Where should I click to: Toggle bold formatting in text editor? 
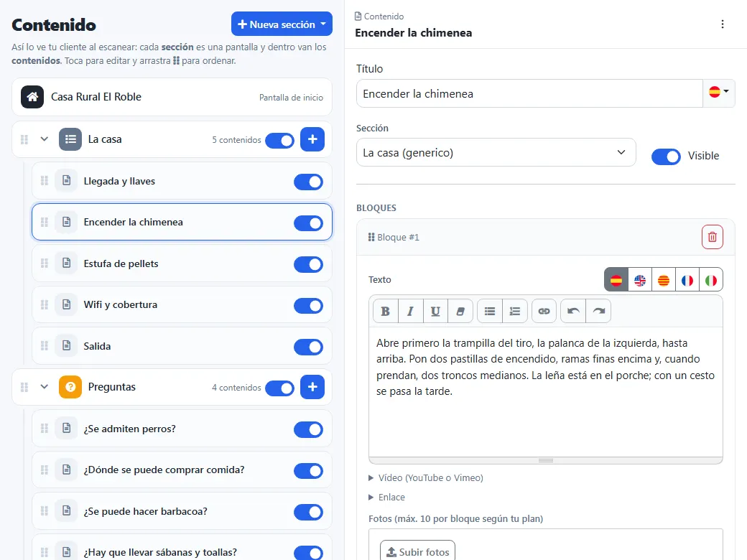(x=386, y=312)
